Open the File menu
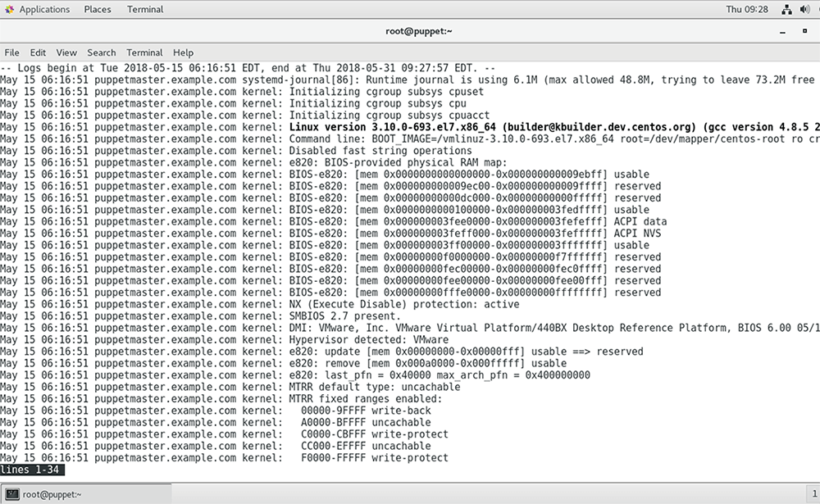 coord(11,52)
